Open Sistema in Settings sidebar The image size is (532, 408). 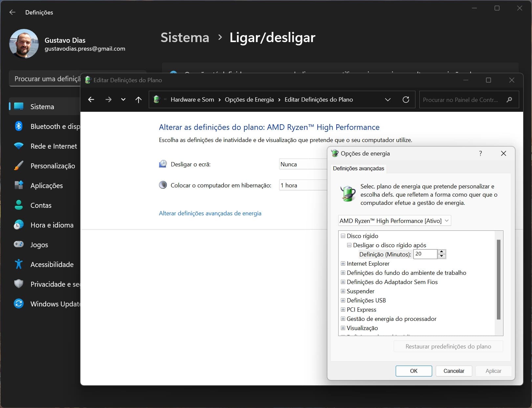pos(45,107)
